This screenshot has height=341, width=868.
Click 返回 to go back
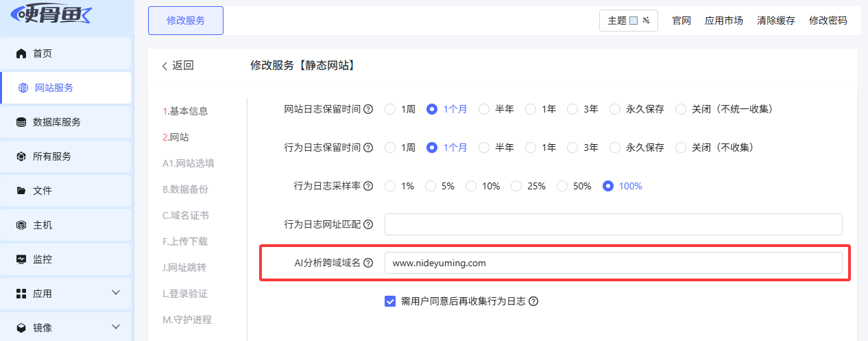click(178, 66)
